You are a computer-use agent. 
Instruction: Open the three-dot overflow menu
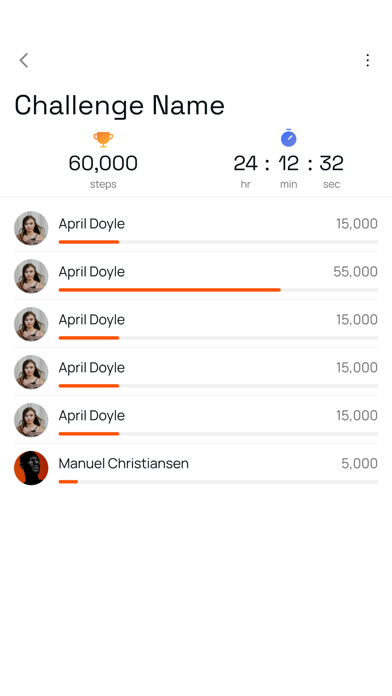368,60
